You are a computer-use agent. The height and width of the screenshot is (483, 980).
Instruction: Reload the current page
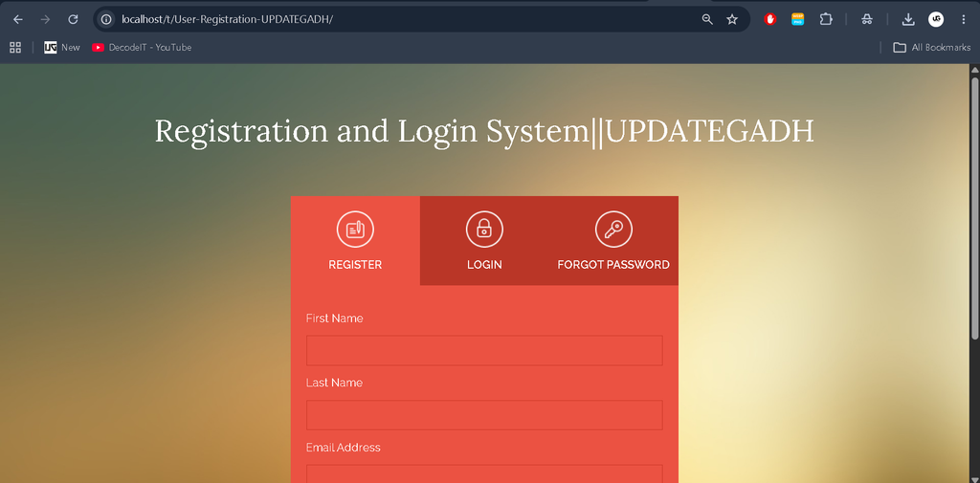click(73, 19)
